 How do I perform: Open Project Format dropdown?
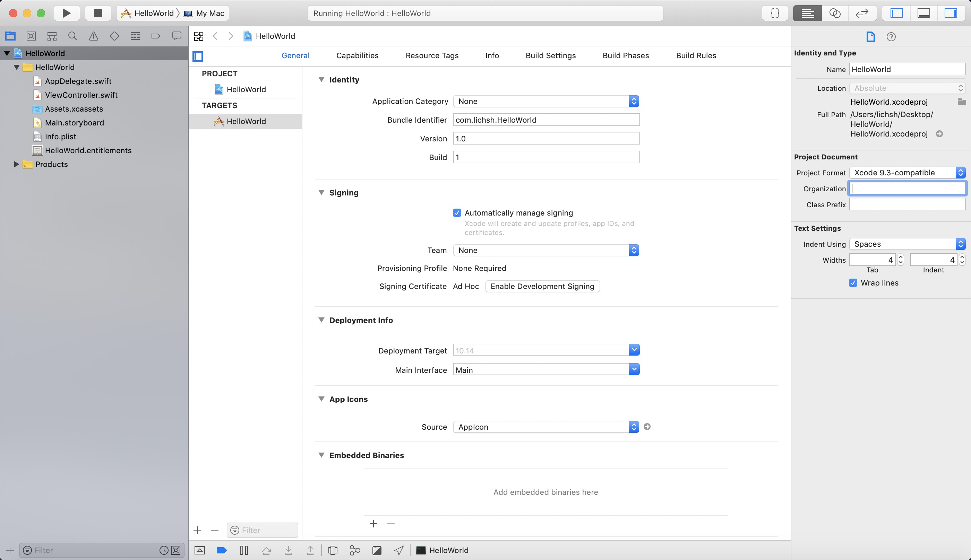(x=908, y=173)
